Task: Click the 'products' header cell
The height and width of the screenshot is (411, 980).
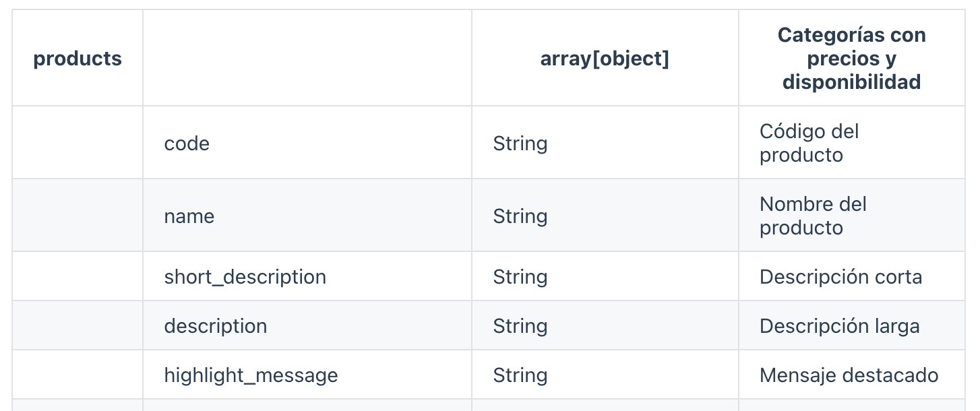Action: (78, 59)
